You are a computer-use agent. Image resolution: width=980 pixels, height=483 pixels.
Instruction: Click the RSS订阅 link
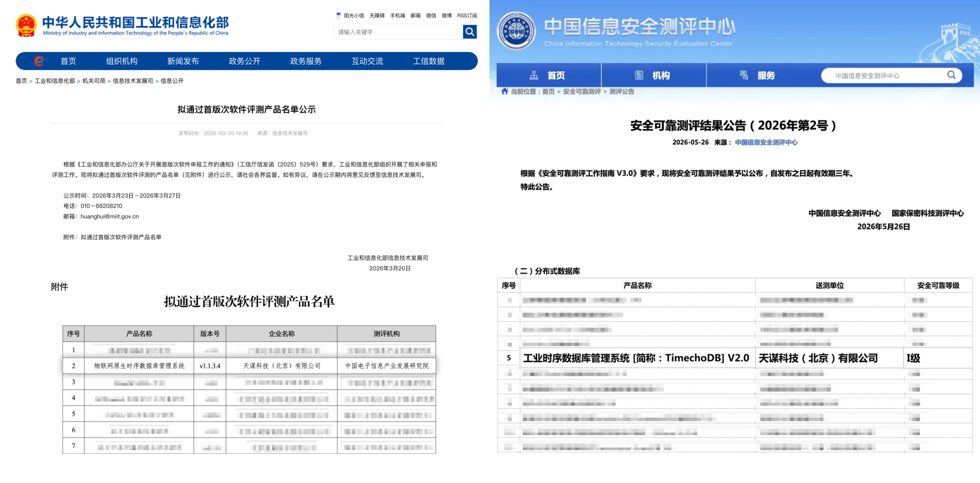click(467, 16)
